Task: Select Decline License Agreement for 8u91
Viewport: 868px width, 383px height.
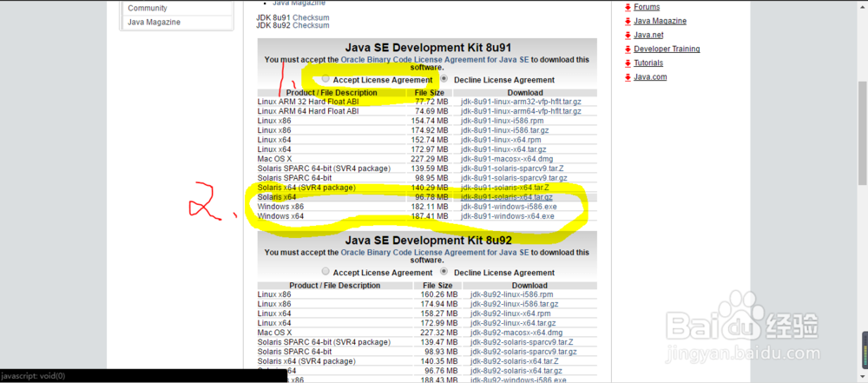Action: [444, 79]
